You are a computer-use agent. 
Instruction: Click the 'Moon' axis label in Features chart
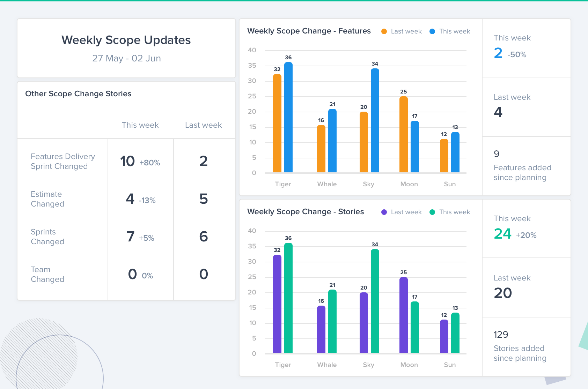pos(409,184)
